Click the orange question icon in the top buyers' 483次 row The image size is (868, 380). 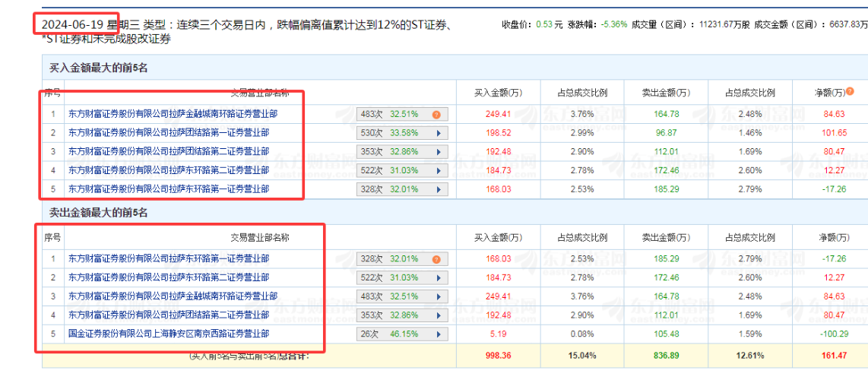click(436, 115)
